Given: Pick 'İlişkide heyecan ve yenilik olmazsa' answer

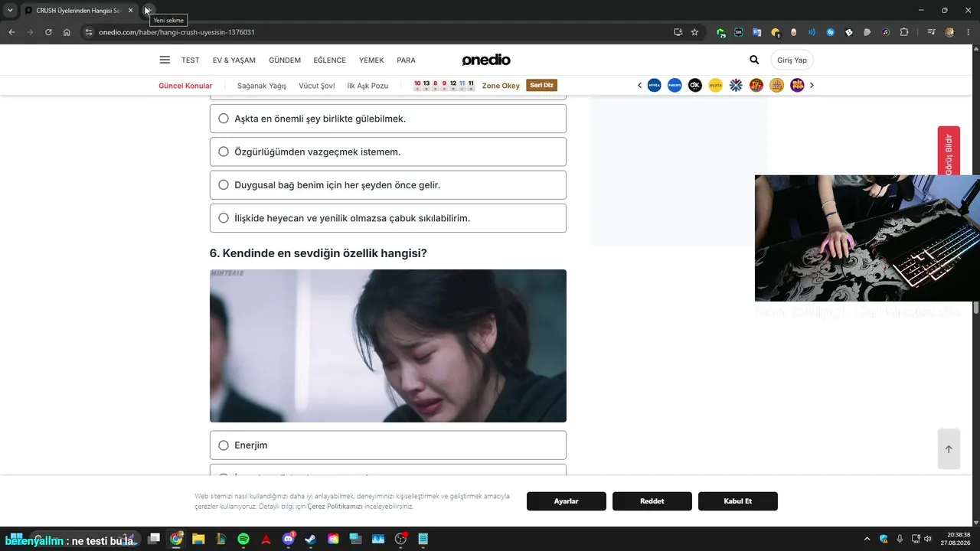Looking at the screenshot, I should coord(388,218).
